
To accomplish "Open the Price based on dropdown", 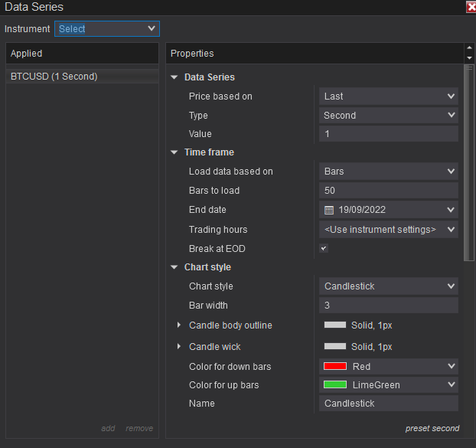I will pyautogui.click(x=388, y=96).
